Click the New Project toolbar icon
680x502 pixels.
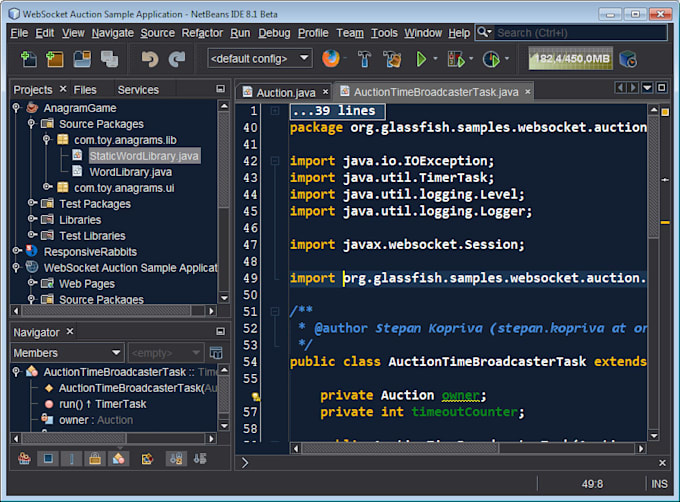click(x=54, y=59)
